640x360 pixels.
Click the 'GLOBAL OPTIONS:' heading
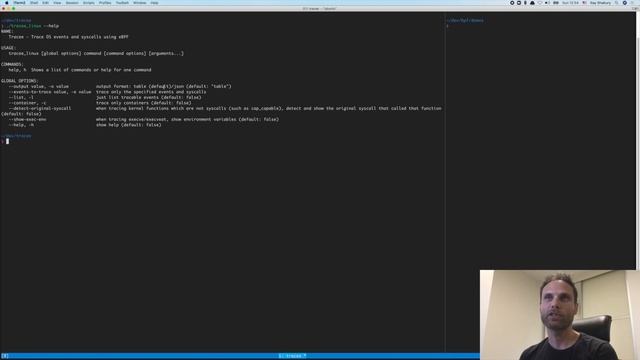pyautogui.click(x=19, y=81)
